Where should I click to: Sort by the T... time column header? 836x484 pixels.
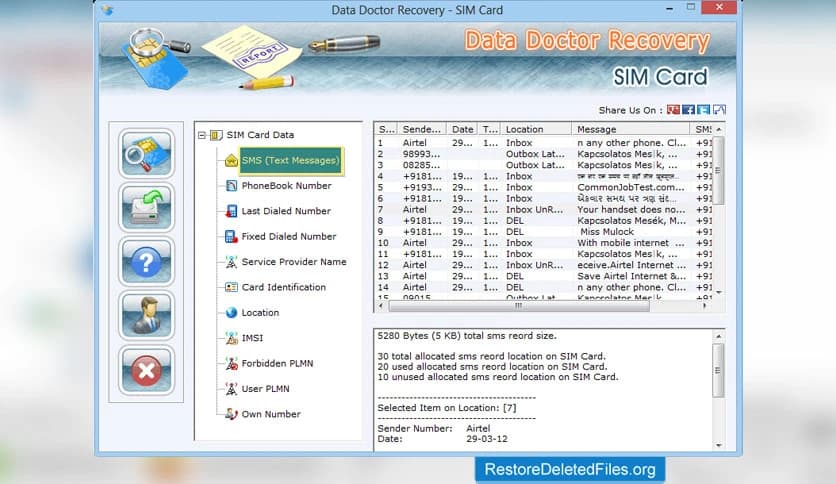coord(489,129)
